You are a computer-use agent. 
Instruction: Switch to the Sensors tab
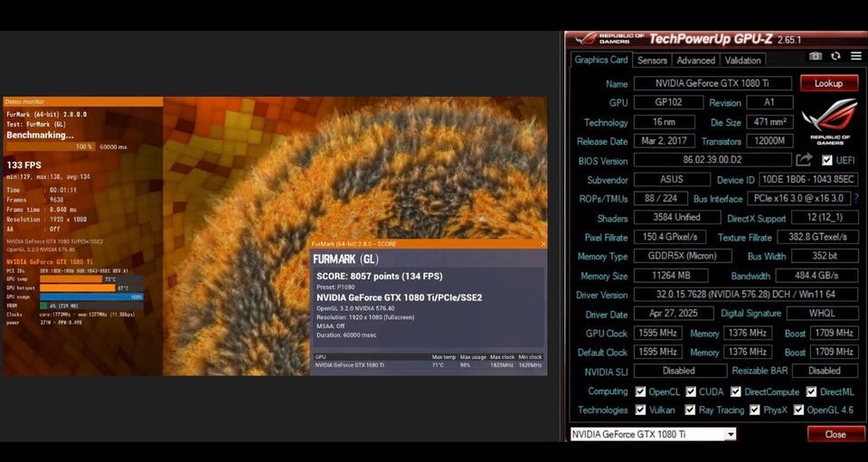pos(652,61)
